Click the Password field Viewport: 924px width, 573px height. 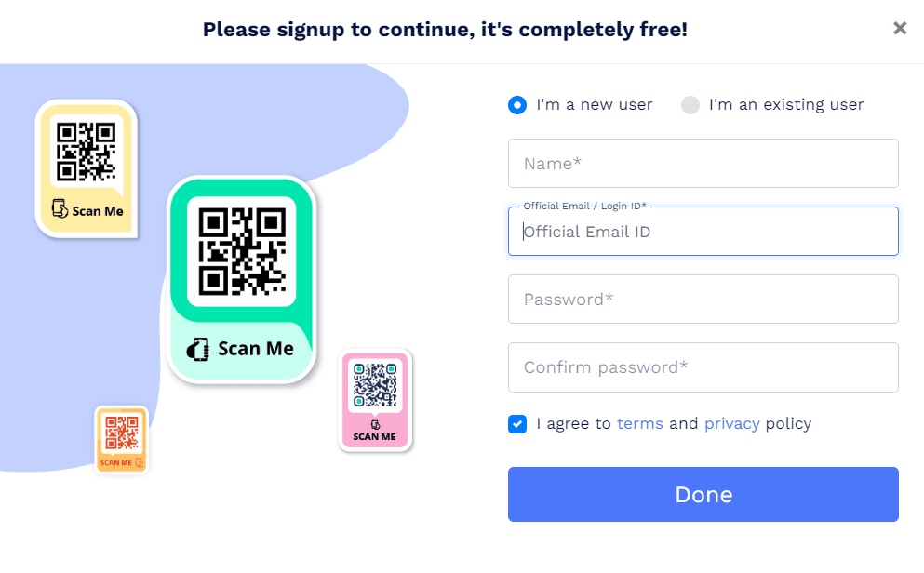tap(703, 299)
